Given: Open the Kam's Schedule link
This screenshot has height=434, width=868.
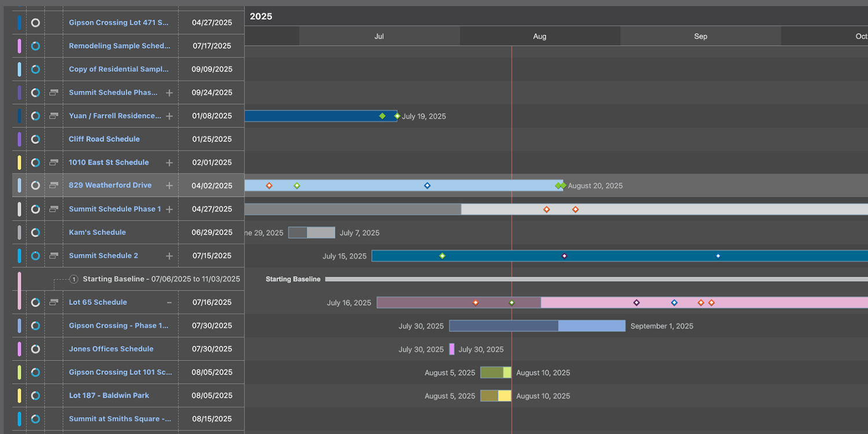Looking at the screenshot, I should click(97, 232).
